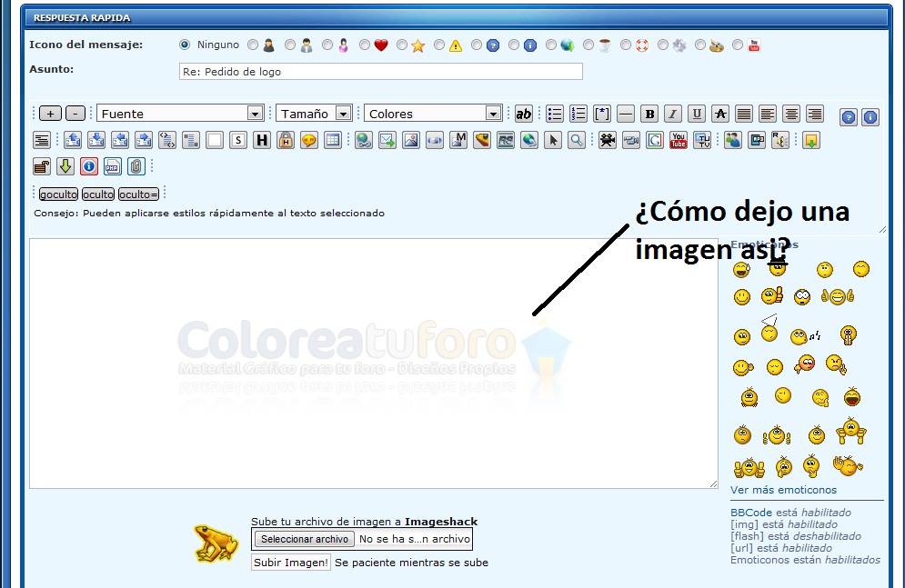Image resolution: width=905 pixels, height=588 pixels.
Task: Insert PHP code block
Action: (113, 166)
